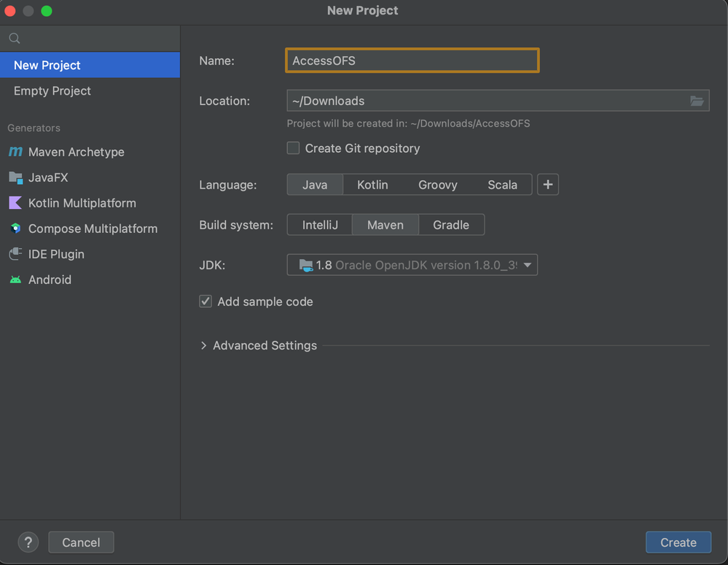Select New Project in the sidebar
728x565 pixels.
[90, 65]
